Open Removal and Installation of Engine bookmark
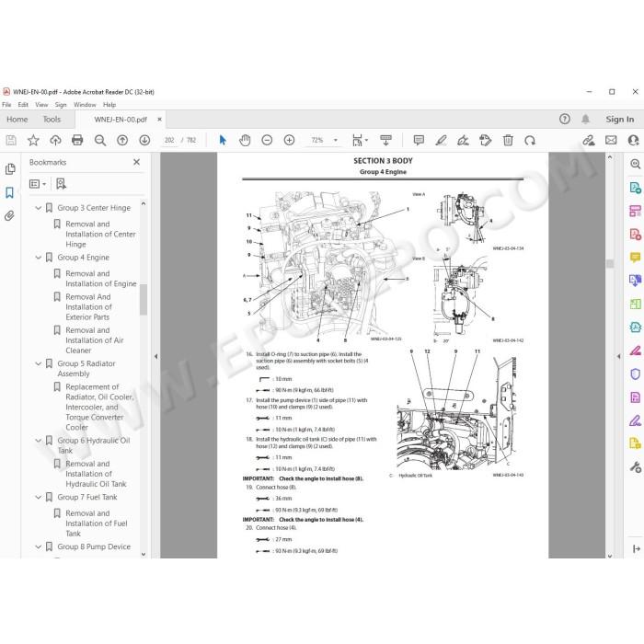Viewport: 644px width, 644px height. point(100,279)
